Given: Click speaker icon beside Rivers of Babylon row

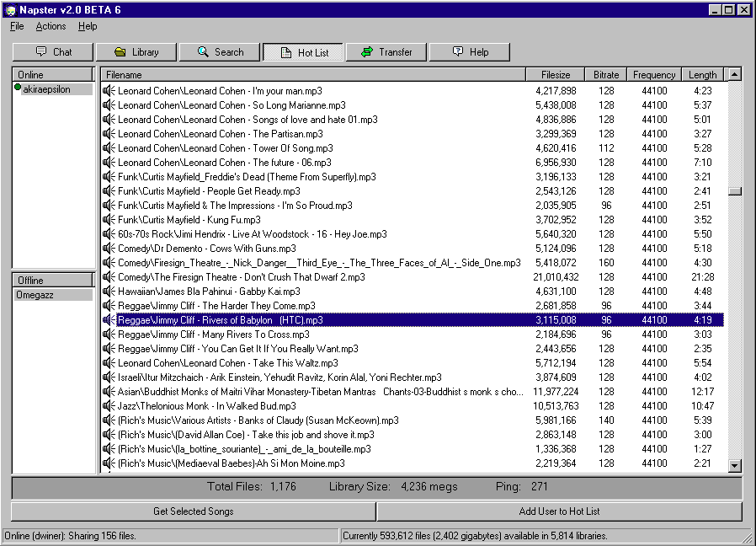Looking at the screenshot, I should (x=109, y=320).
